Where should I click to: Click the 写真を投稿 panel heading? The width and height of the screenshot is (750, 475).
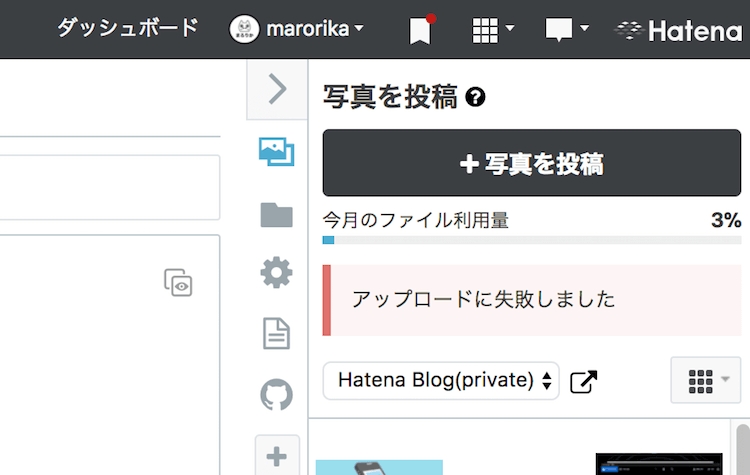coord(390,97)
